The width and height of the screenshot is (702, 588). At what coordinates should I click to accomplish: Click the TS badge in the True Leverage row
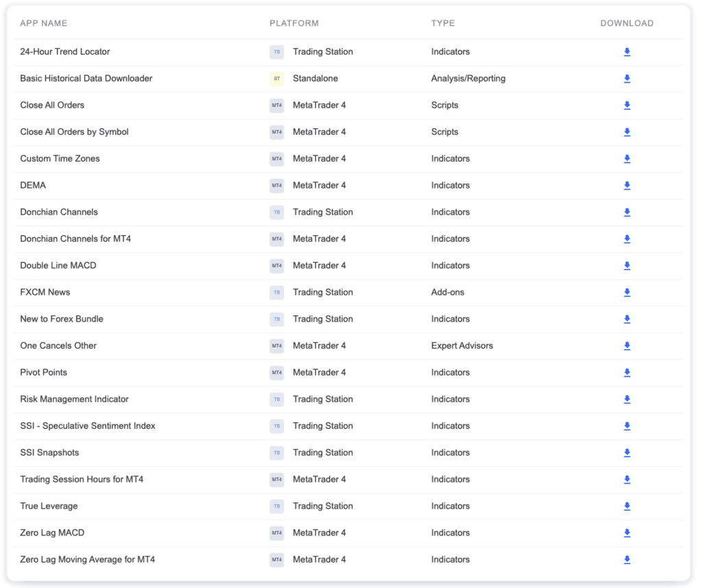point(277,506)
